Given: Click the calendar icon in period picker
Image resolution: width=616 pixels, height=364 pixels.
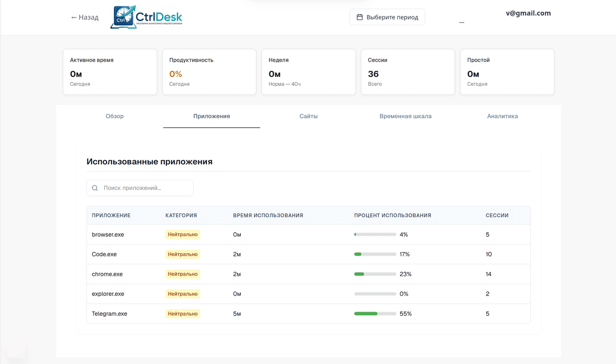Looking at the screenshot, I should (x=360, y=17).
